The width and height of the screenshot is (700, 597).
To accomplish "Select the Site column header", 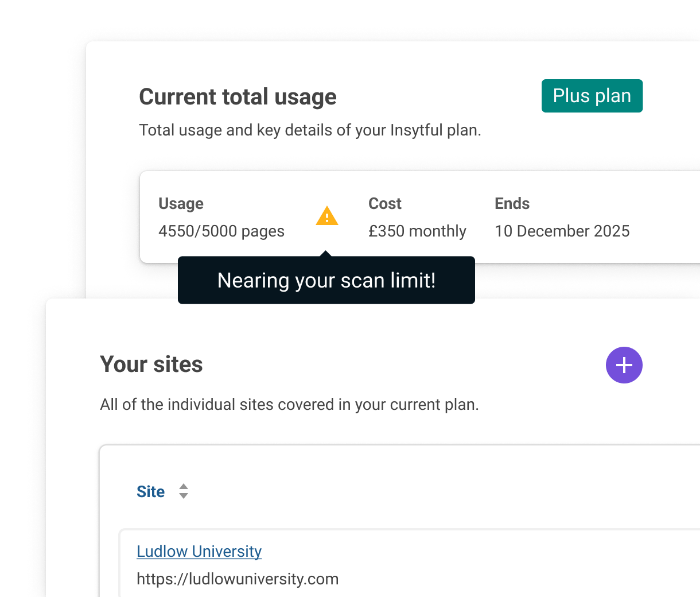I will 150,491.
